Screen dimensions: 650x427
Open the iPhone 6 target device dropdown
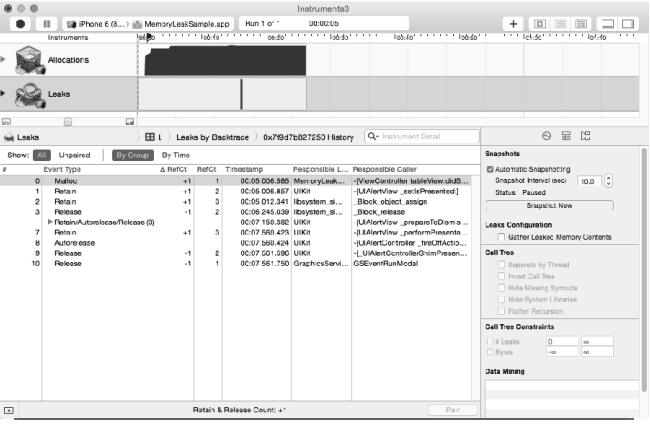pyautogui.click(x=100, y=22)
